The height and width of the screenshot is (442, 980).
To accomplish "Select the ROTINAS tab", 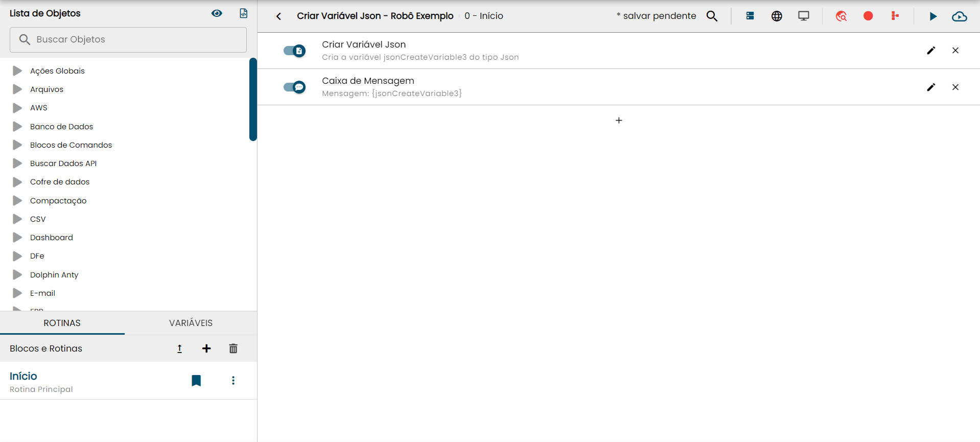I will point(62,323).
